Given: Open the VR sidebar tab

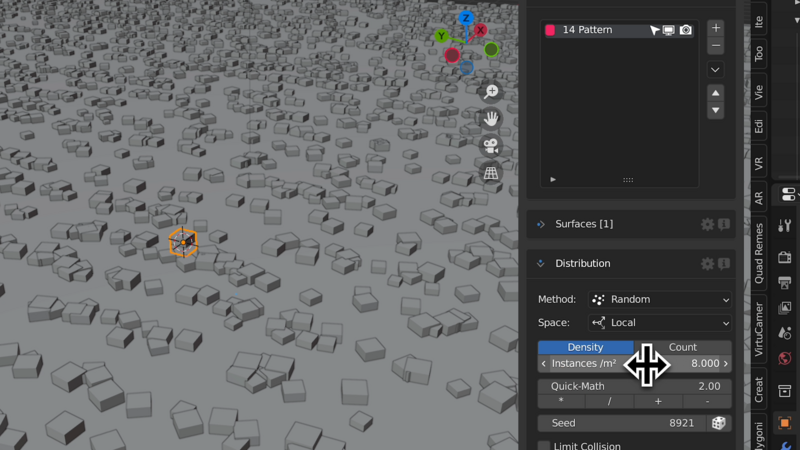Looking at the screenshot, I should 759,163.
